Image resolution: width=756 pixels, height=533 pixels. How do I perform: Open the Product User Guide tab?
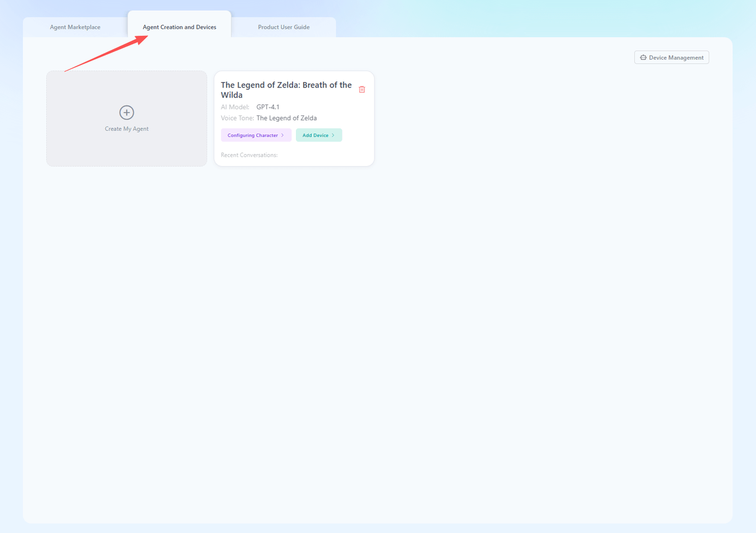[x=283, y=27]
